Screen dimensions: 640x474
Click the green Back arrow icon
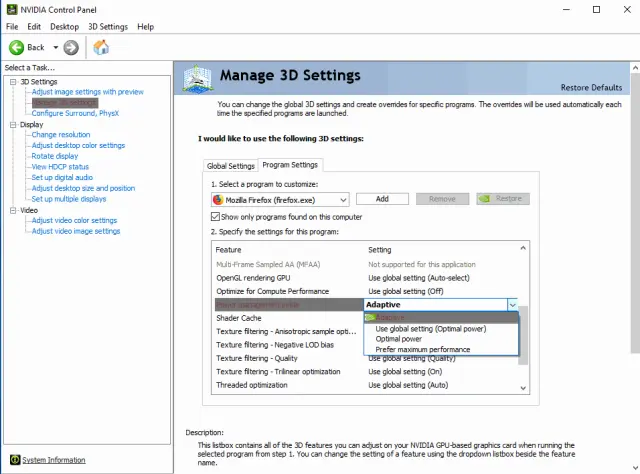coord(17,47)
